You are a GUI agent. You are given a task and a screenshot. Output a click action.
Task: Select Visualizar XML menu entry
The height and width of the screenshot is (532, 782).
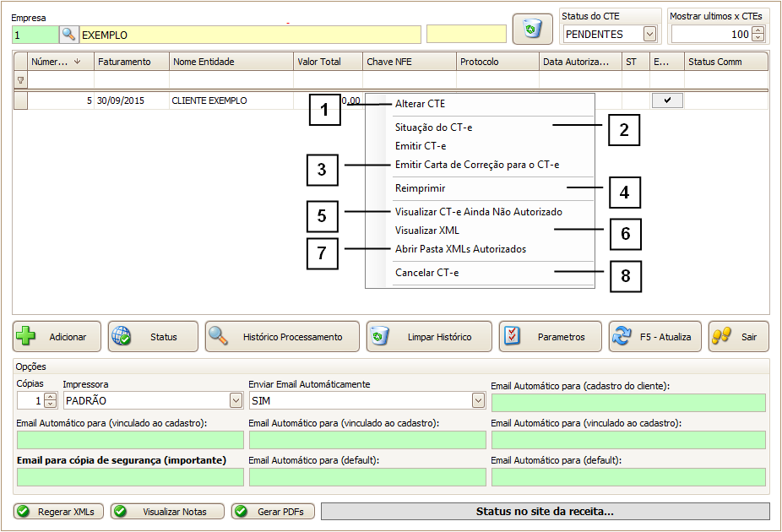point(426,230)
